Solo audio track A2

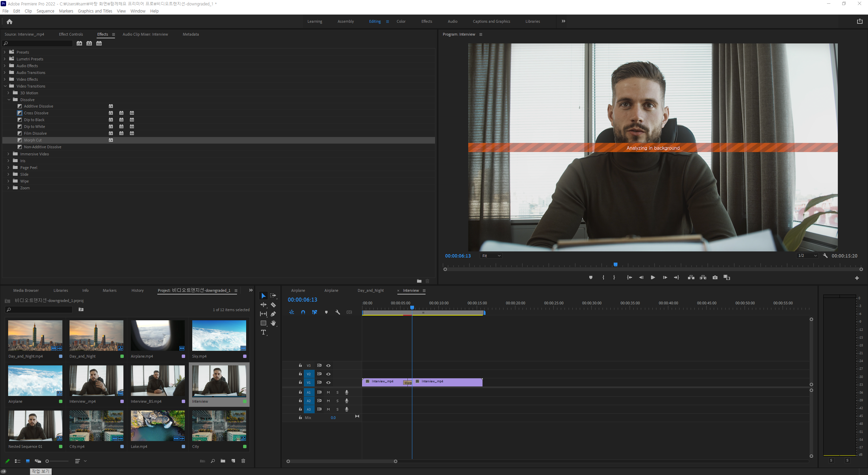pos(337,401)
